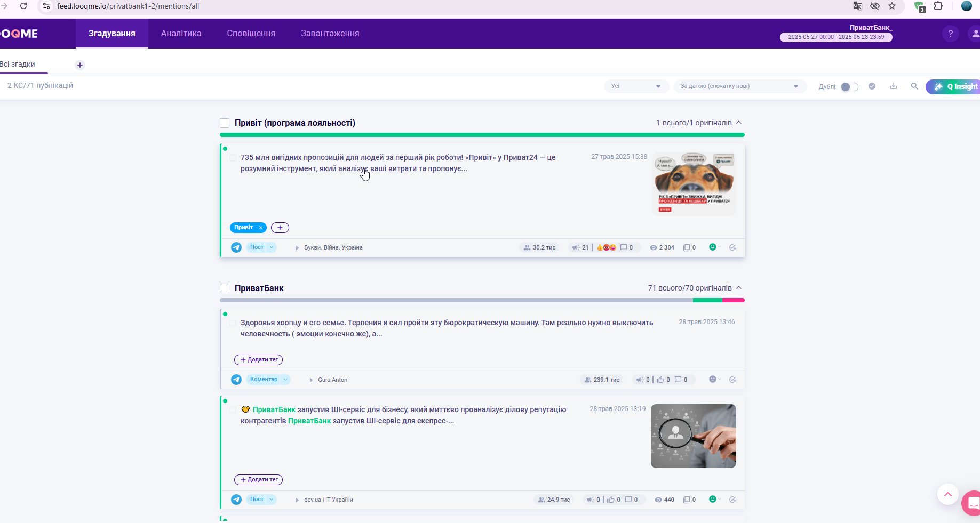Viewport: 980px width, 523px height.
Task: Bookmark this page with the star icon
Action: tap(892, 6)
